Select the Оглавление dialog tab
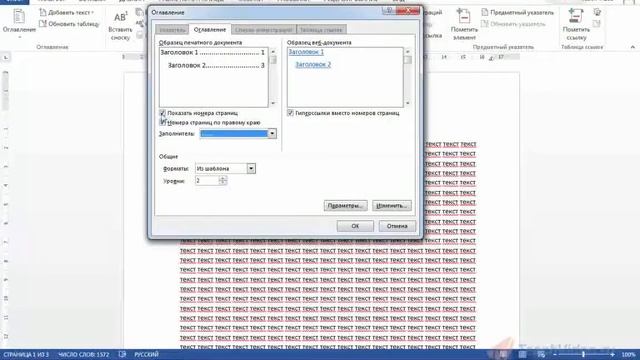 pyautogui.click(x=210, y=29)
